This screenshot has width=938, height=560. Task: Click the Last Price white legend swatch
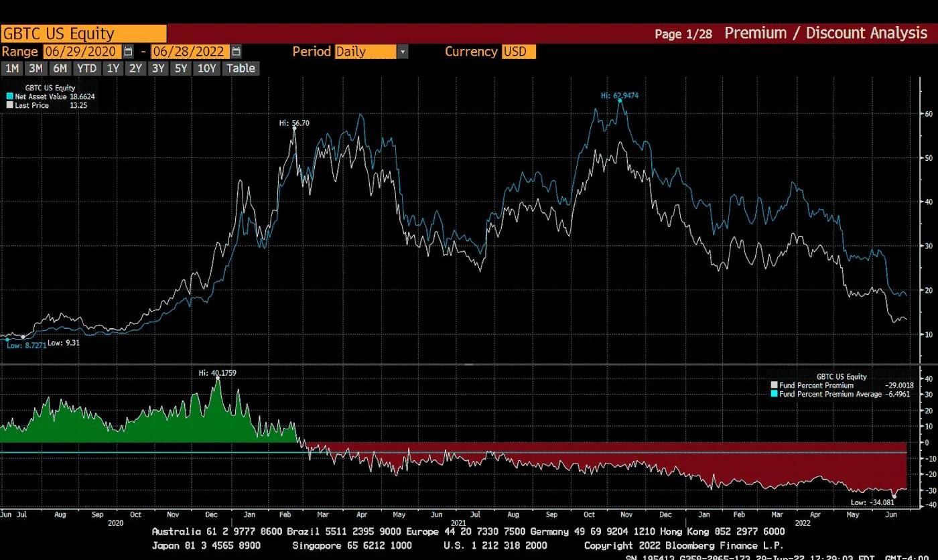[9, 105]
